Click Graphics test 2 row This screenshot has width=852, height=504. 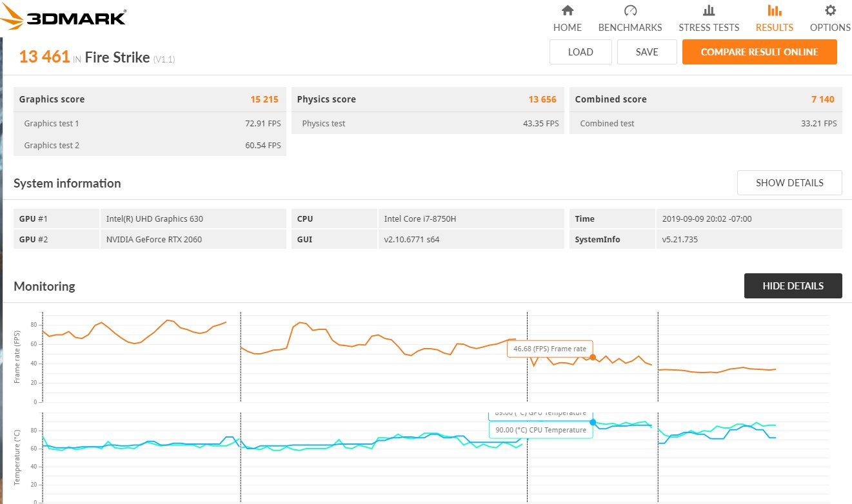(x=150, y=145)
